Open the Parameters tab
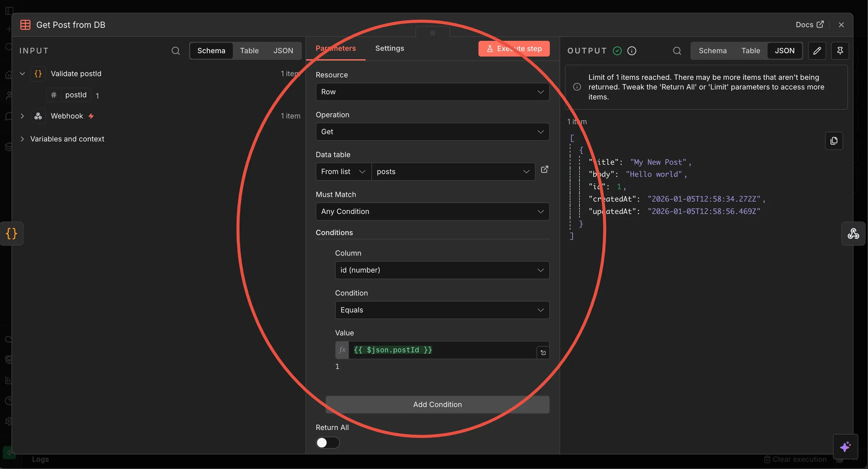The height and width of the screenshot is (469, 868). tap(336, 48)
